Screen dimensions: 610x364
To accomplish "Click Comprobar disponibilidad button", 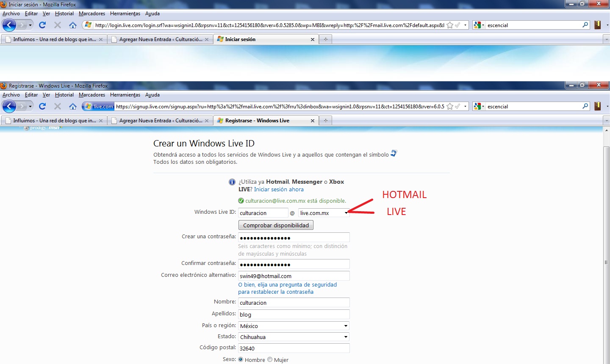I will (x=276, y=225).
